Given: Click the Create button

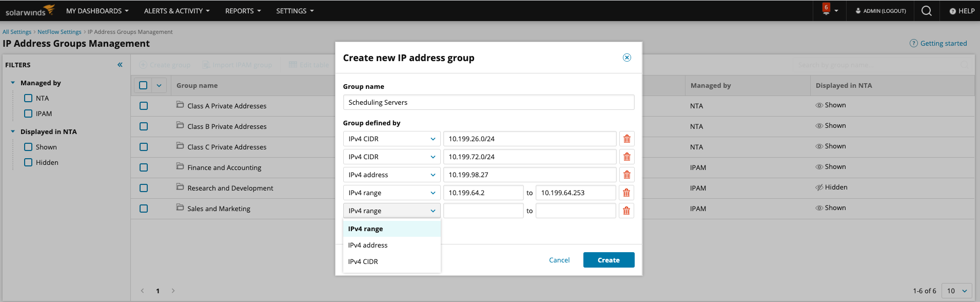Looking at the screenshot, I should [609, 260].
